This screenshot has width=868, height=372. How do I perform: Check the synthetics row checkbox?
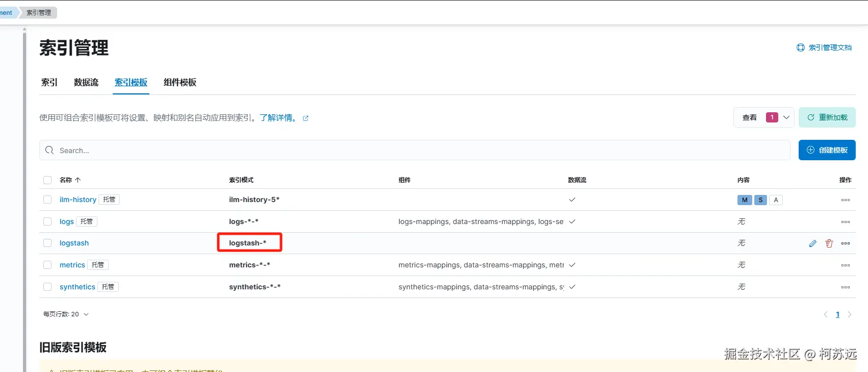point(47,287)
